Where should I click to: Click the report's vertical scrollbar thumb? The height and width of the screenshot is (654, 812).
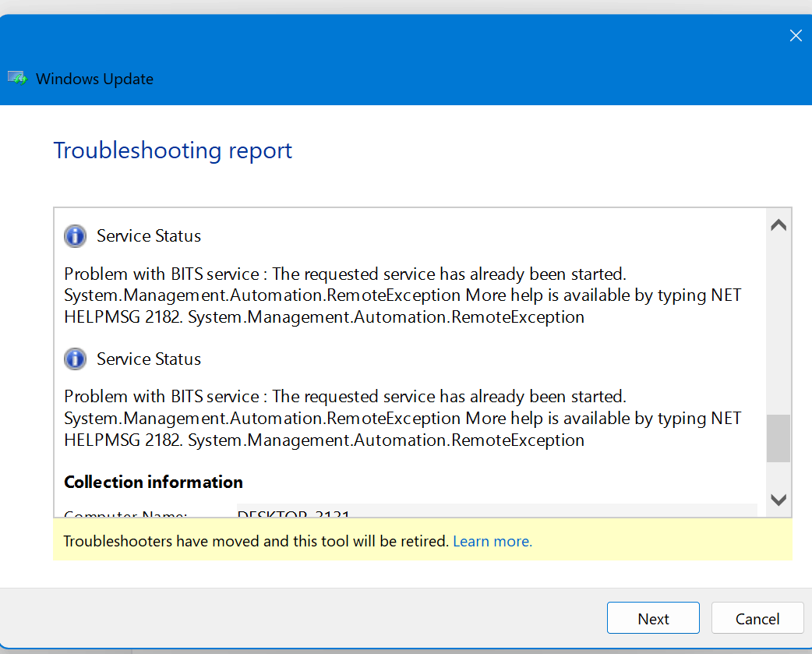[x=778, y=438]
